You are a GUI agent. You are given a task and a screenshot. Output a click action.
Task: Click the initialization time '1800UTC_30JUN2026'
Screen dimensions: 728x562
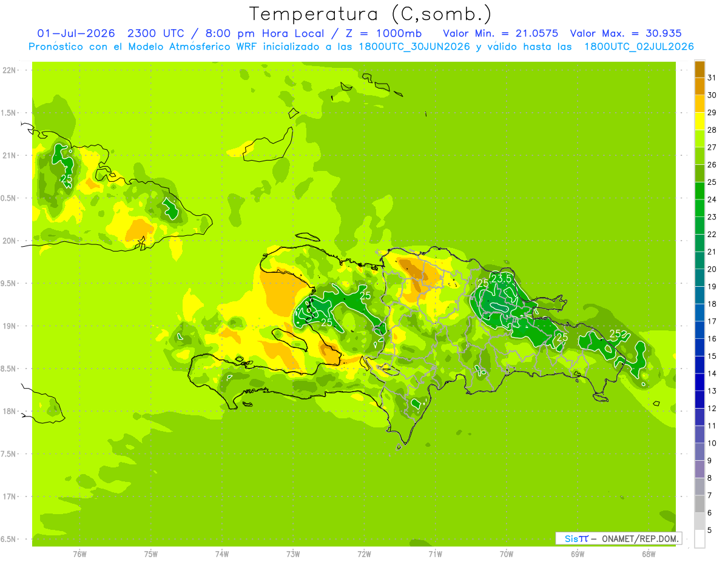pos(414,46)
